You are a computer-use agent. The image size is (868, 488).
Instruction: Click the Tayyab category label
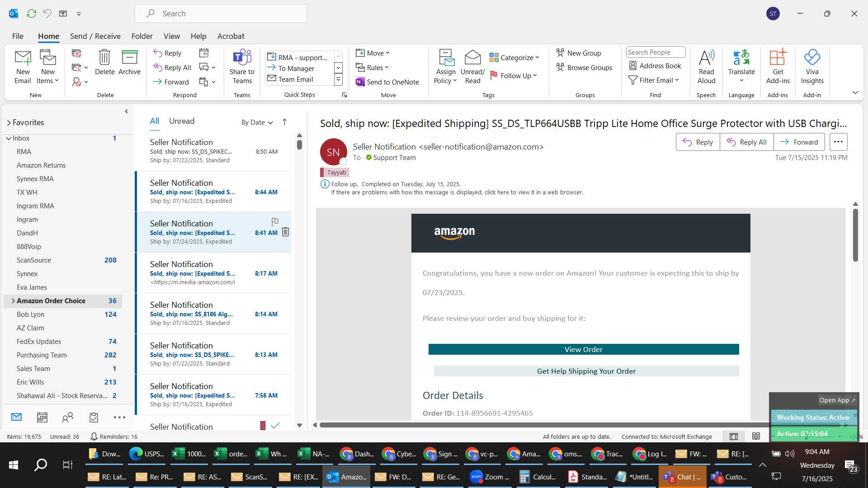click(335, 172)
